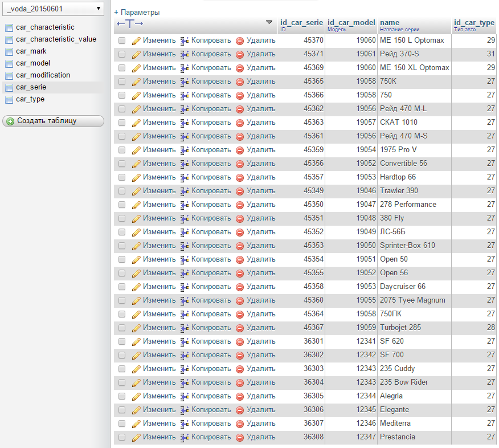This screenshot has height=448, width=499.
Task: Click delete icon for Рейд 470 M-S row
Action: 240,137
